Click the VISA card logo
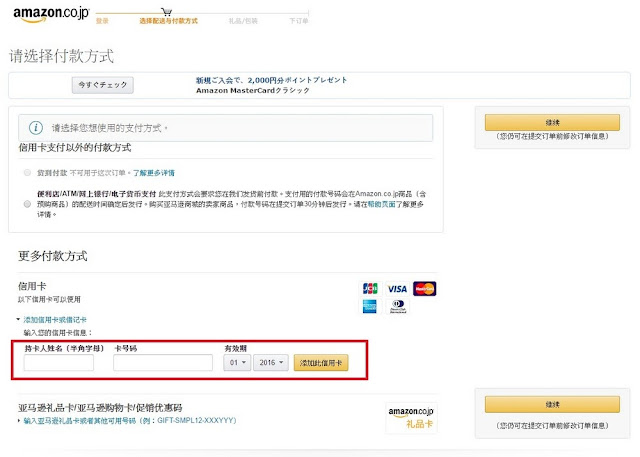 pos(397,289)
